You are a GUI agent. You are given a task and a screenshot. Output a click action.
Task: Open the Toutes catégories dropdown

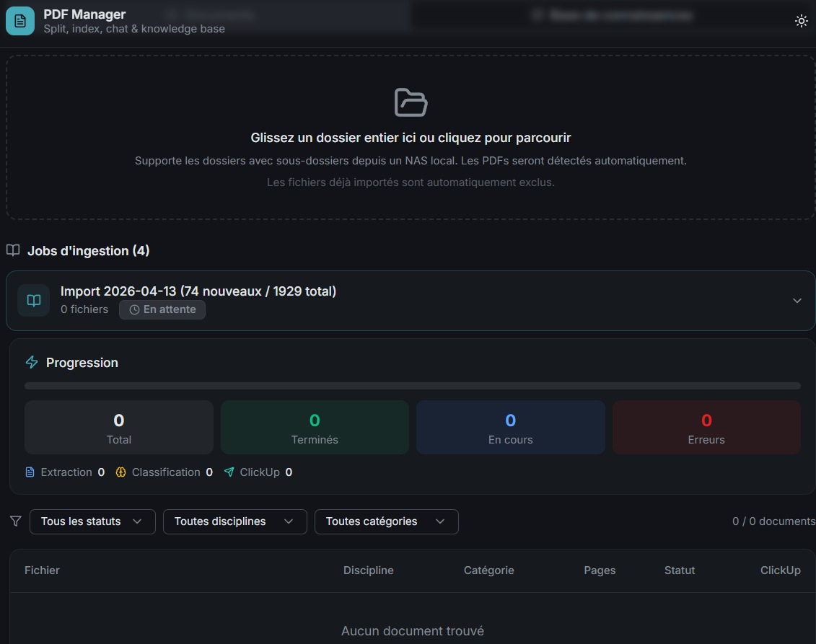click(x=386, y=521)
